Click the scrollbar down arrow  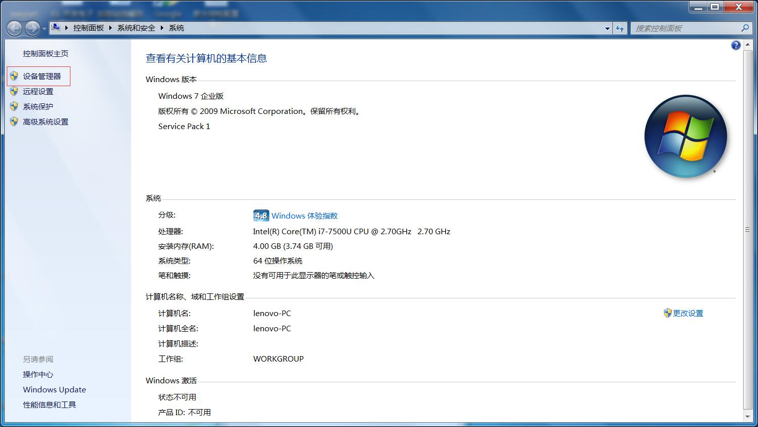click(x=748, y=416)
